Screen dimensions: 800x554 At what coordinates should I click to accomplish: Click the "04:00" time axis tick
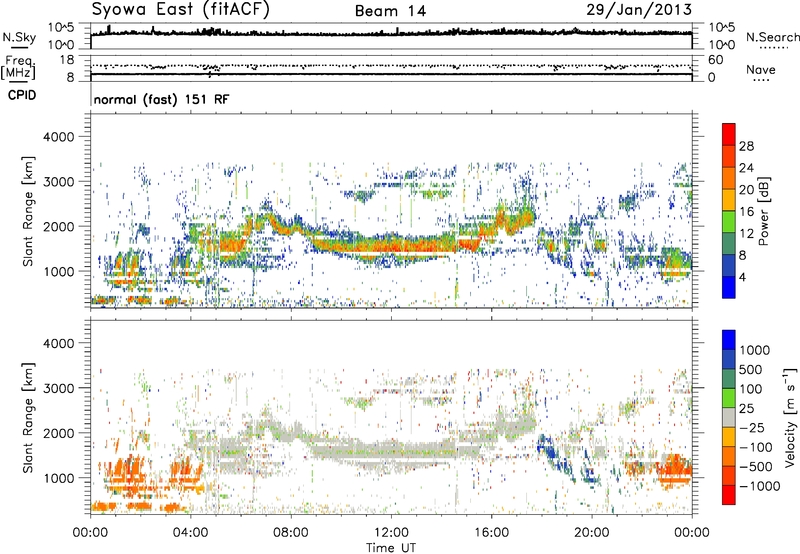coord(191,533)
